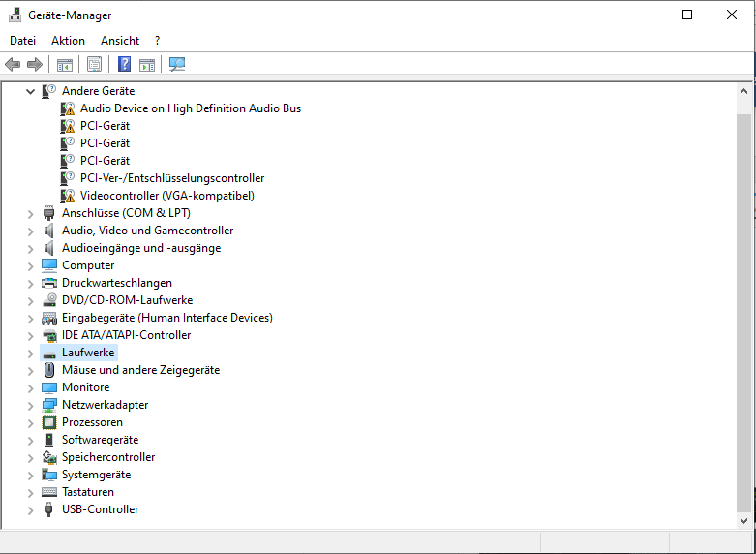Select the Softwaregeräte label

101,440
